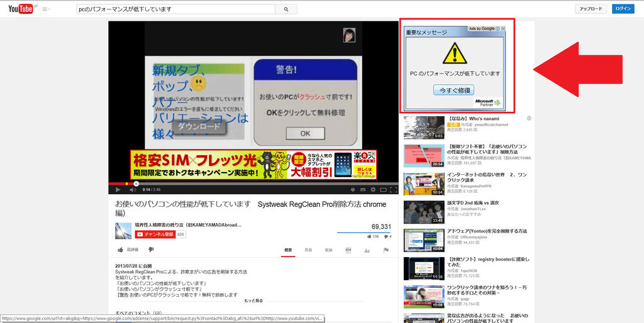Open the 11:38 video thumbnail
This screenshot has width=644, height=323.
click(424, 268)
